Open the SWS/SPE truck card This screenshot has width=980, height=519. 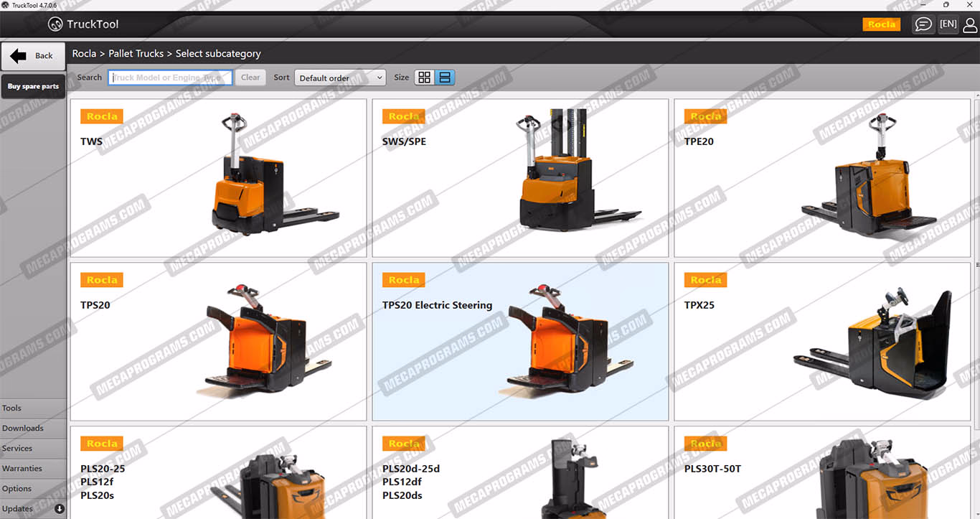click(x=520, y=178)
